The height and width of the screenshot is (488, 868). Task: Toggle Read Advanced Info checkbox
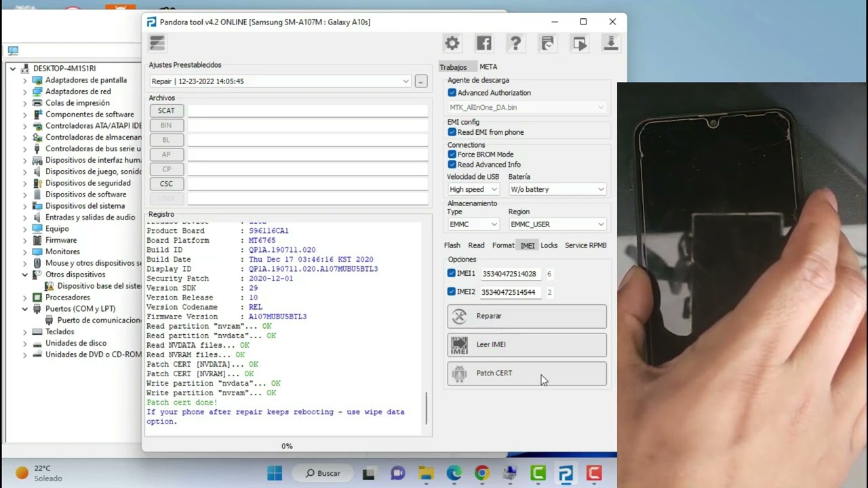(x=452, y=165)
